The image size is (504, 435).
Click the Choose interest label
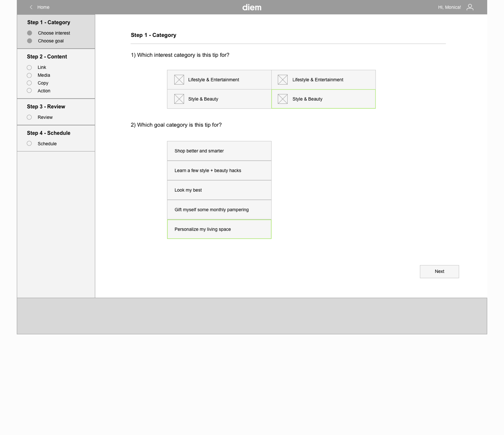54,33
